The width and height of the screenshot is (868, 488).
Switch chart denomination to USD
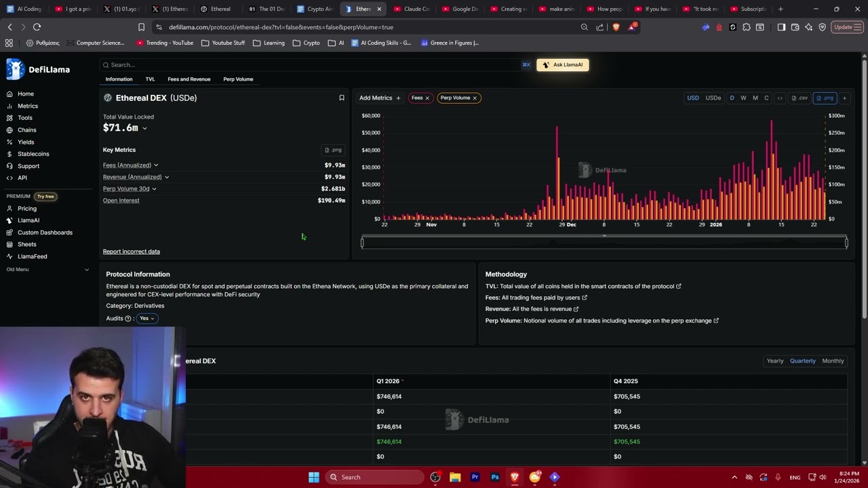click(x=693, y=98)
